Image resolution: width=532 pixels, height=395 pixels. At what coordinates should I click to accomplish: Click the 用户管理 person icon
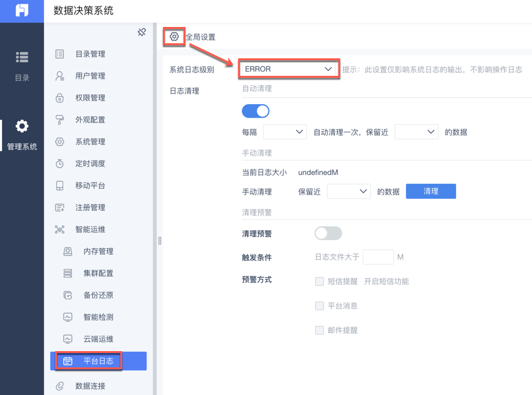[60, 76]
